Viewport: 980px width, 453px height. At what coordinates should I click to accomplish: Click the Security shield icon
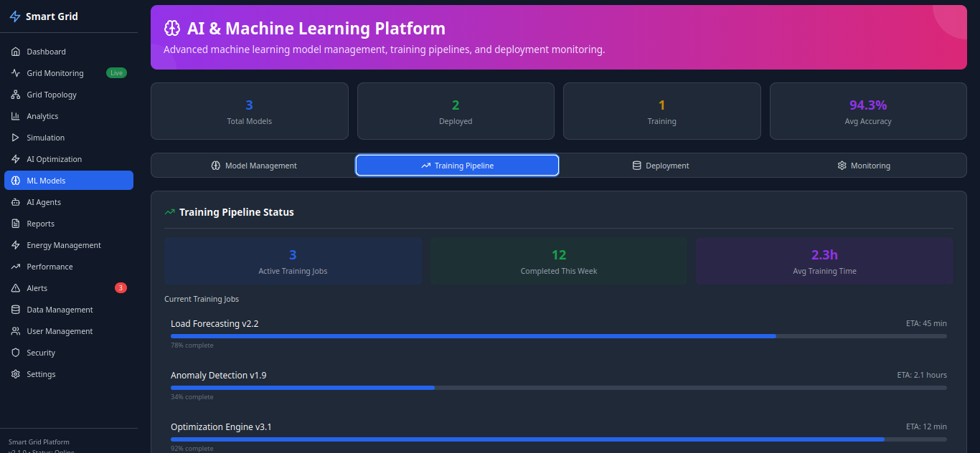coord(16,353)
